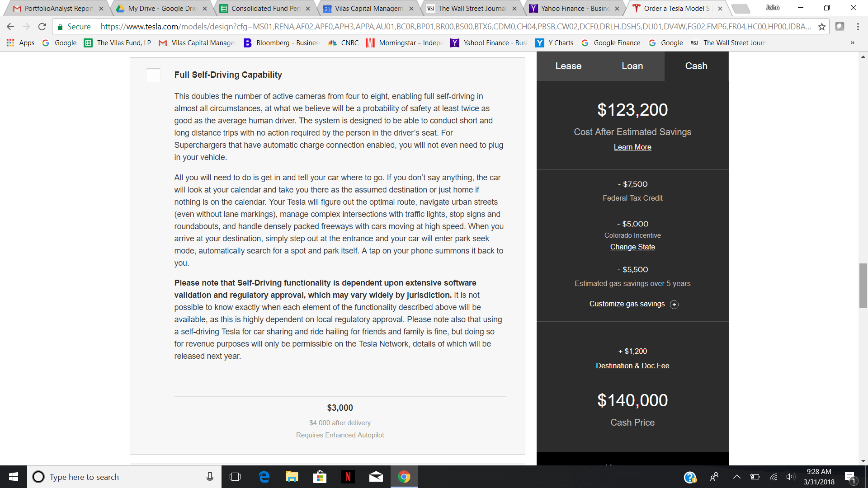
Task: Open the Windows Task View button
Action: pos(235,477)
